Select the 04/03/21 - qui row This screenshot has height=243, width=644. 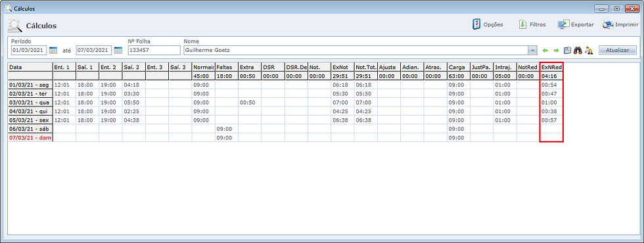pyautogui.click(x=30, y=111)
